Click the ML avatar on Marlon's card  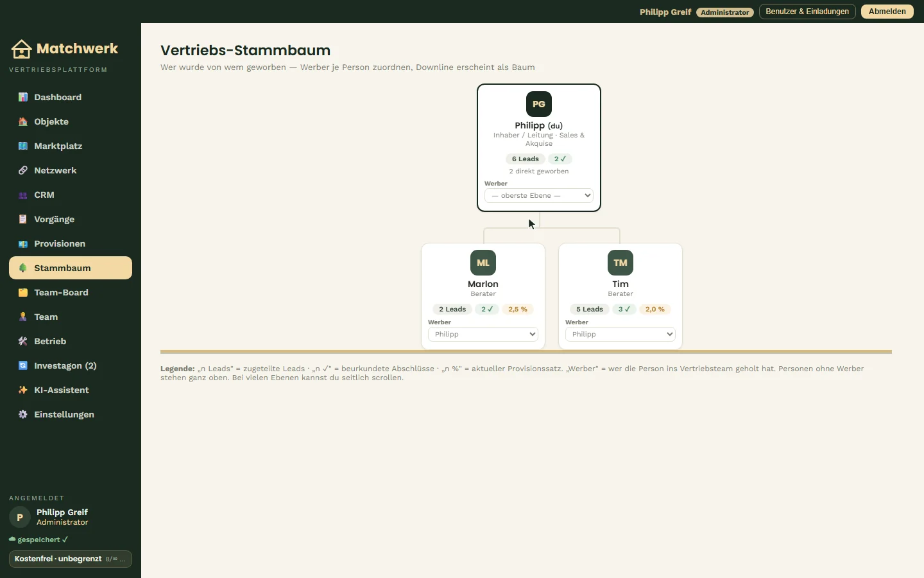483,263
